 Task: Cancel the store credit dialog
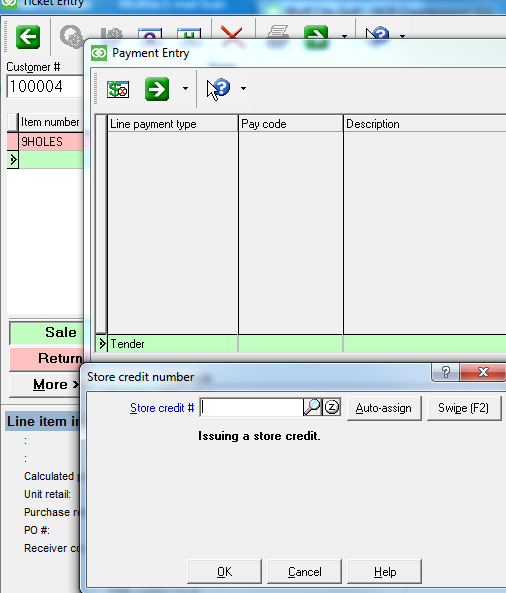coord(304,571)
